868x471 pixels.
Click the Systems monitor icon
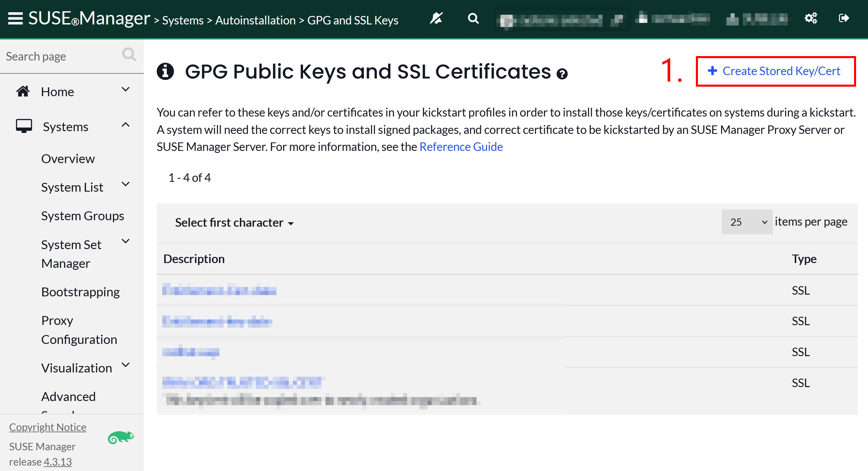(24, 126)
